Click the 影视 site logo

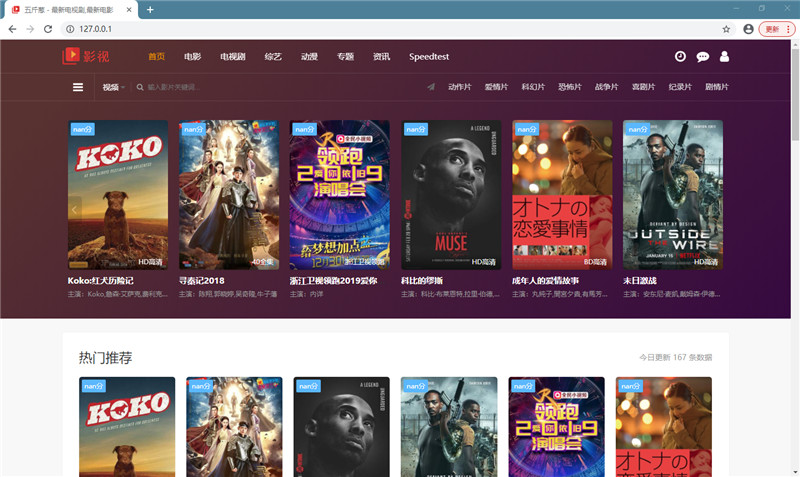(86, 56)
